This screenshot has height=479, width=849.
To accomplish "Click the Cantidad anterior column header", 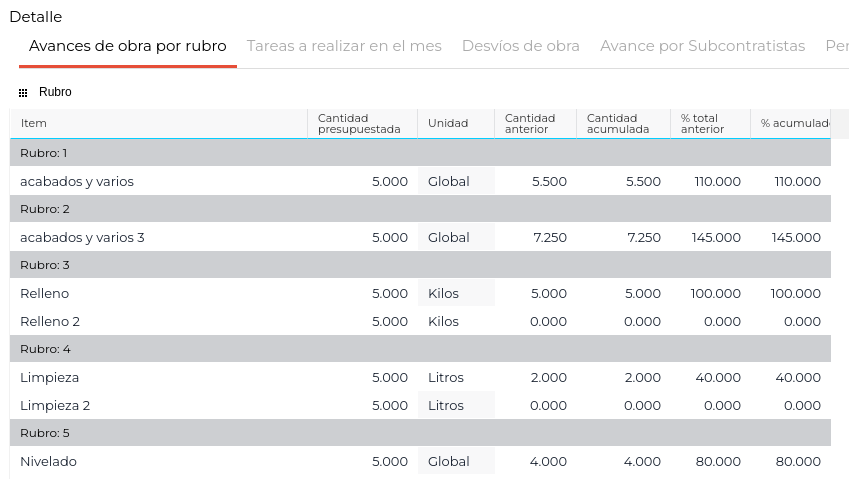I will 530,123.
